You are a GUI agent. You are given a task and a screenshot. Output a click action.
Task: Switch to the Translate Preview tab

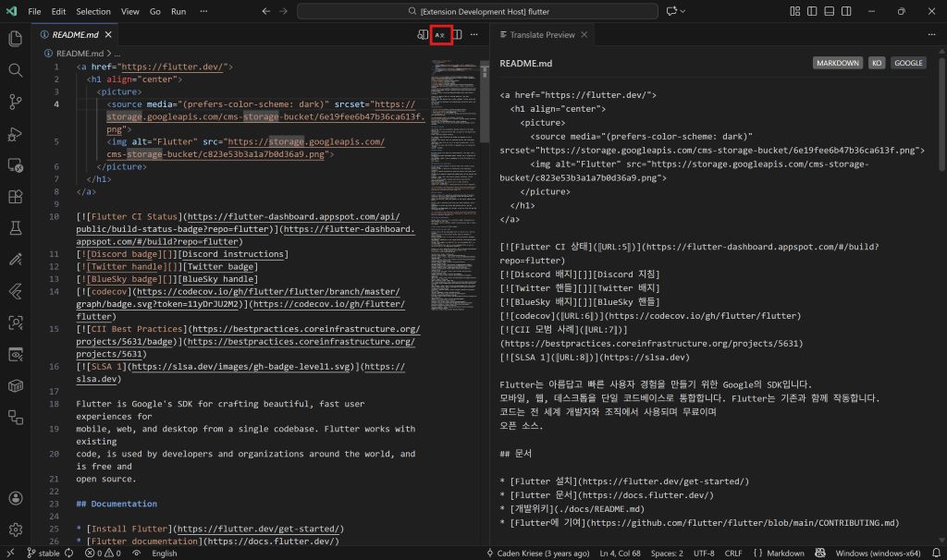(542, 35)
